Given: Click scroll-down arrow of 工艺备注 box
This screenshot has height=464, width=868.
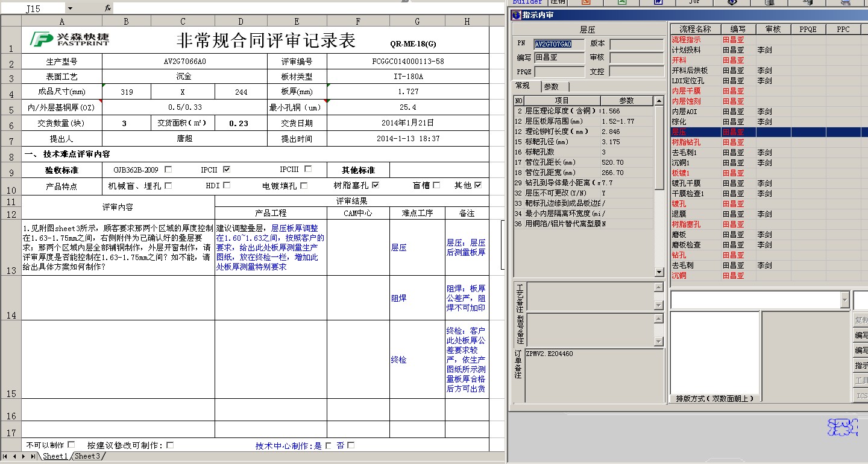Looking at the screenshot, I should point(658,305).
